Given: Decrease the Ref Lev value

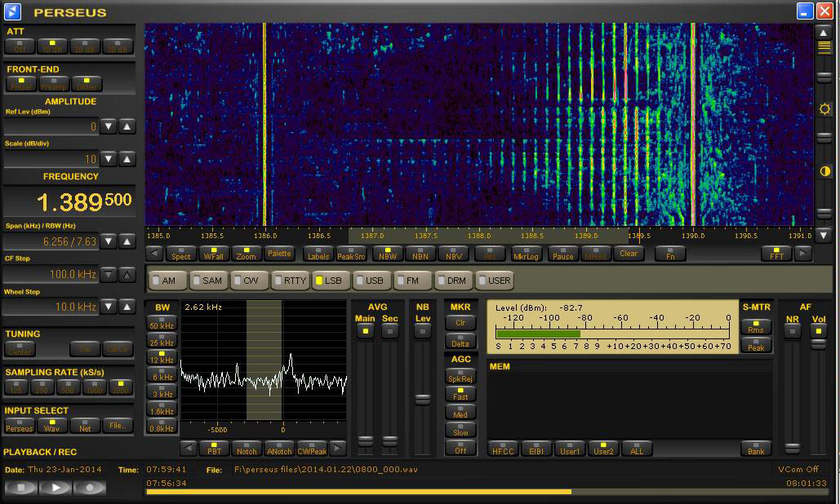Looking at the screenshot, I should coord(109,126).
